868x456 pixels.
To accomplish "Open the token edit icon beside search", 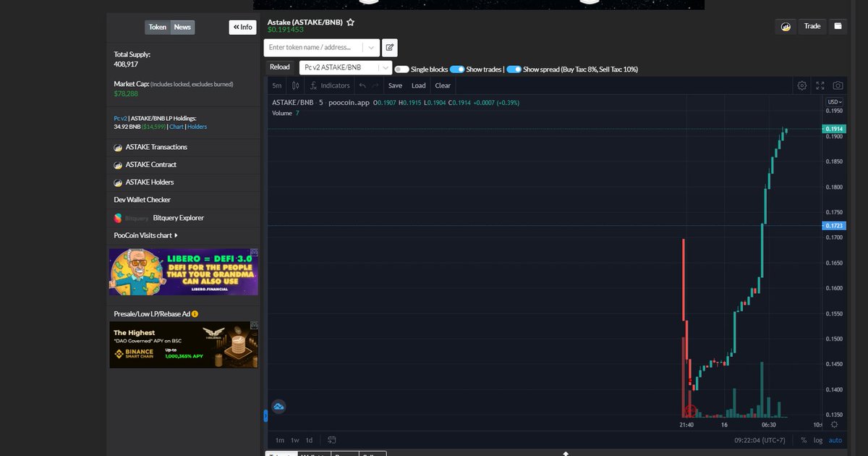I will coord(390,48).
